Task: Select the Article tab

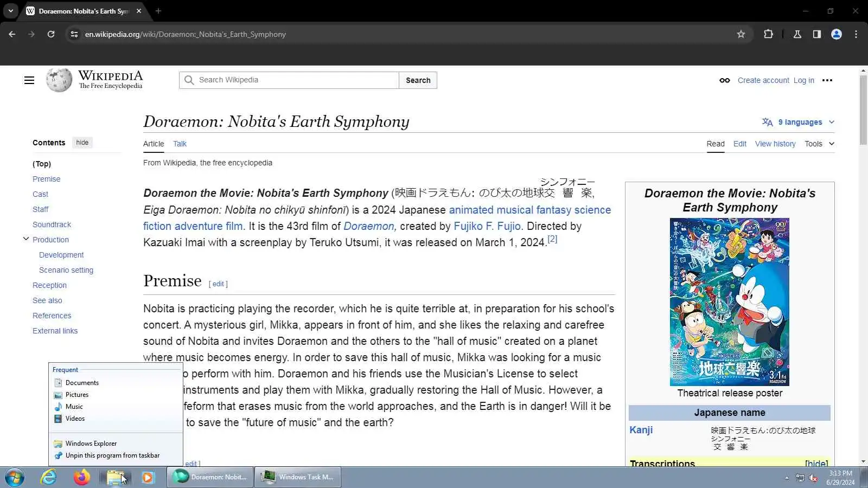Action: pos(154,144)
